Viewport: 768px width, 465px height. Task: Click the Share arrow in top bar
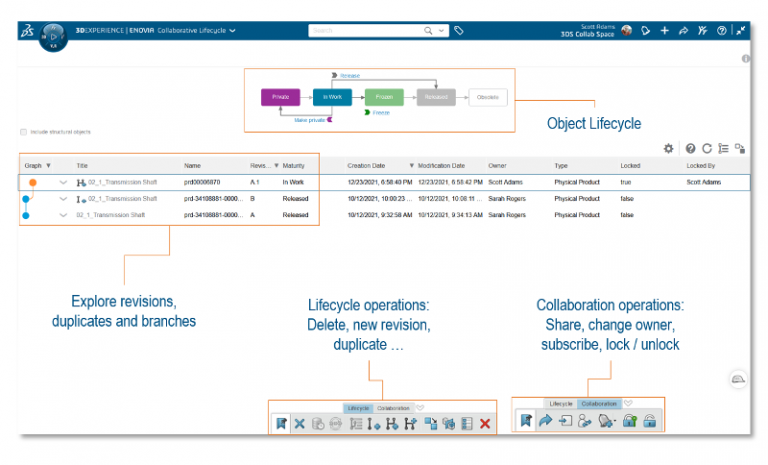683,31
